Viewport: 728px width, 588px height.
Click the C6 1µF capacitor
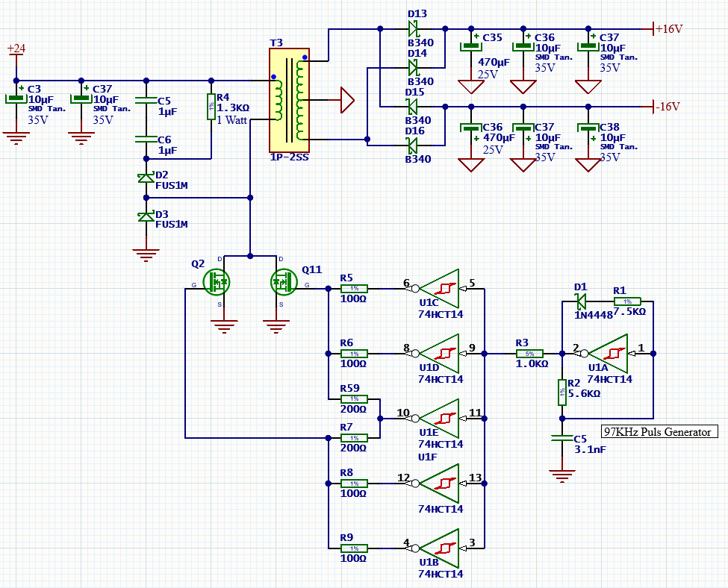[146, 139]
